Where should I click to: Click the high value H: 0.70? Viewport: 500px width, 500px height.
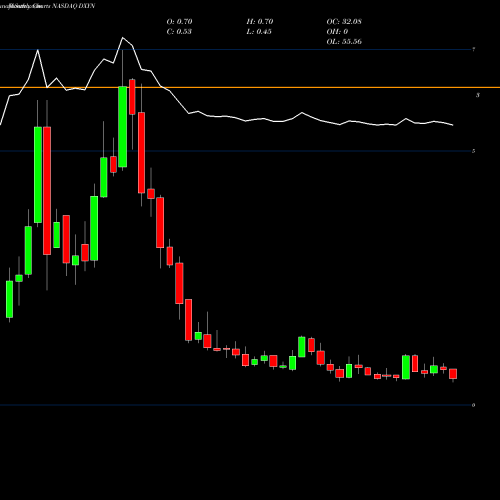(260, 22)
